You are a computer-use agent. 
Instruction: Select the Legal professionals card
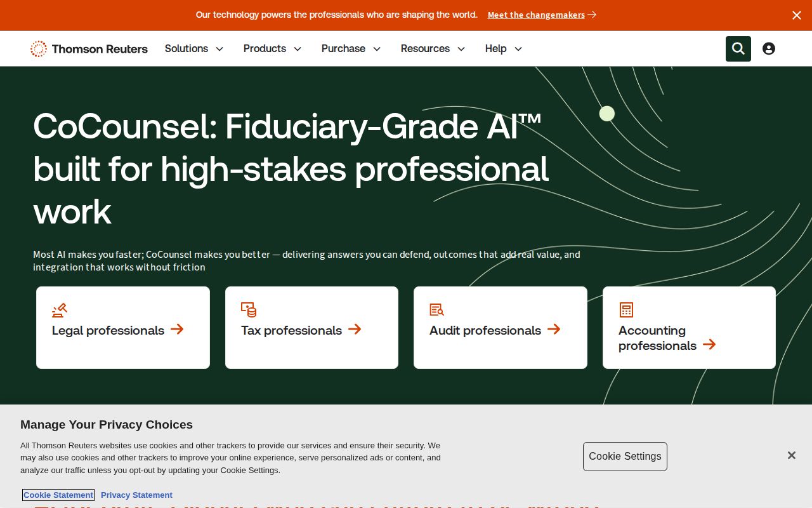point(123,328)
